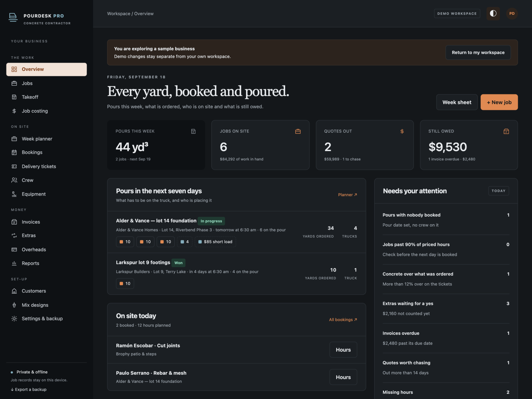
Task: Open Mix designs
Action: [47, 305]
